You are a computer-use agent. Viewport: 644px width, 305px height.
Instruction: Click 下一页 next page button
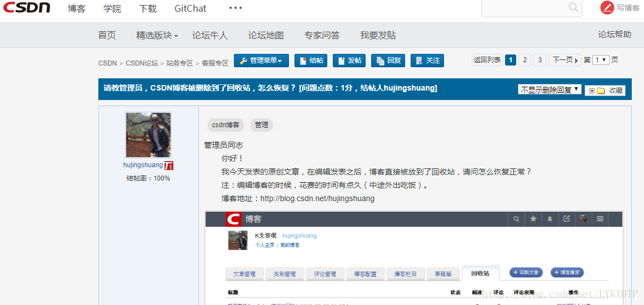(565, 60)
